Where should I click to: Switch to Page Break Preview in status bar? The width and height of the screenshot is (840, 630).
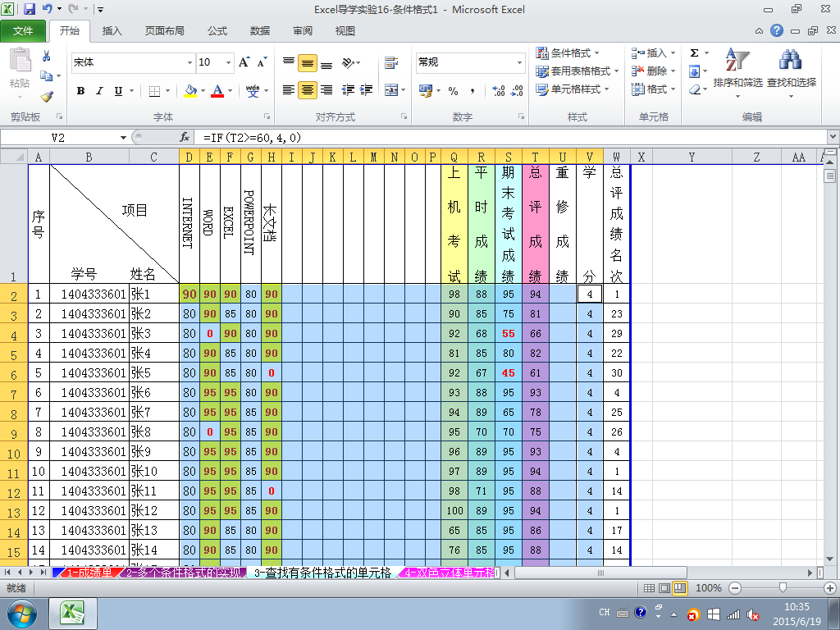(680, 587)
